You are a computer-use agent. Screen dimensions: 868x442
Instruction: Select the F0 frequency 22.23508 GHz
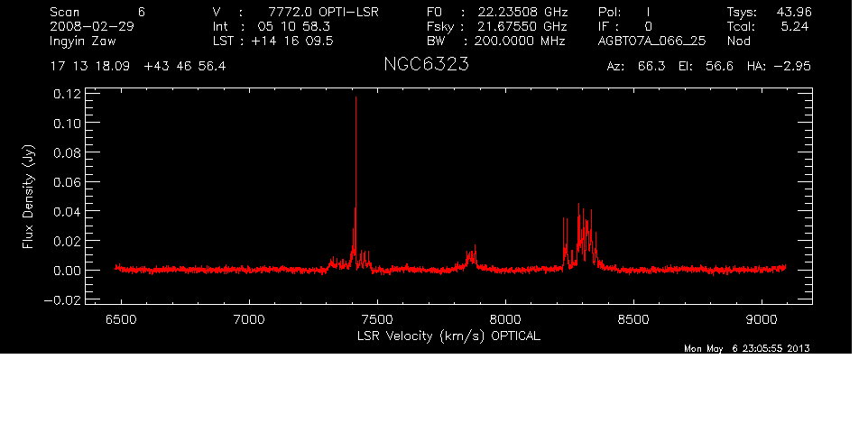click(522, 12)
